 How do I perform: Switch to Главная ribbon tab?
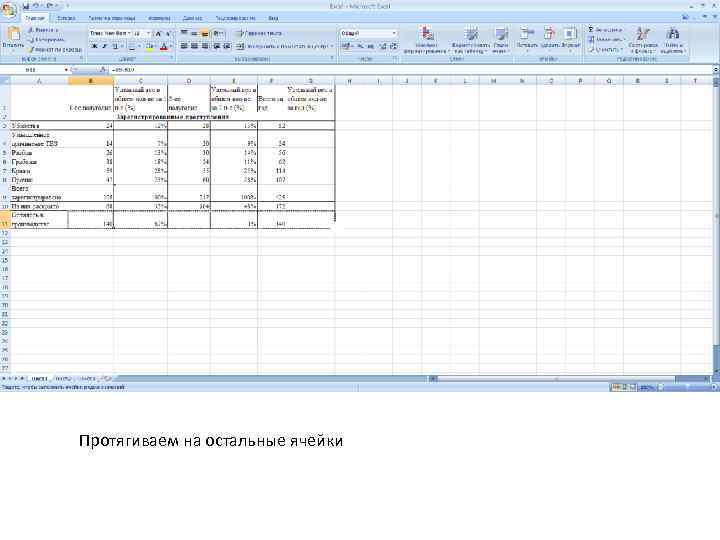35,18
